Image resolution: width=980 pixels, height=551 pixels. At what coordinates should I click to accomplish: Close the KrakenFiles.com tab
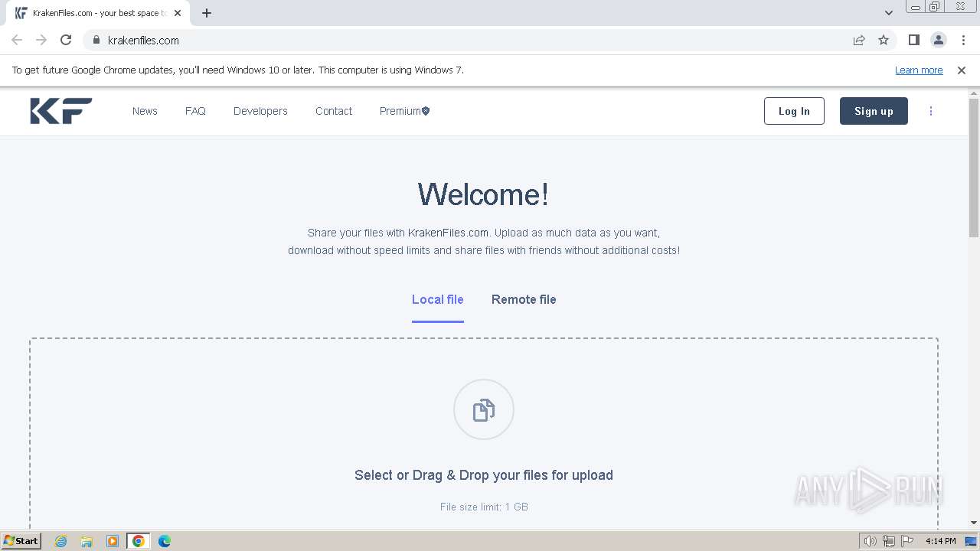pyautogui.click(x=178, y=13)
